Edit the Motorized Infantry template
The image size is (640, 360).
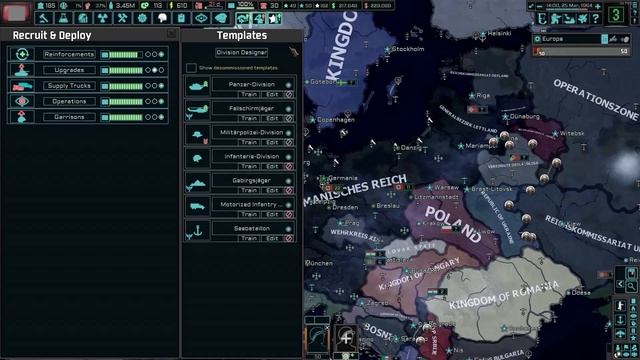(x=272, y=214)
